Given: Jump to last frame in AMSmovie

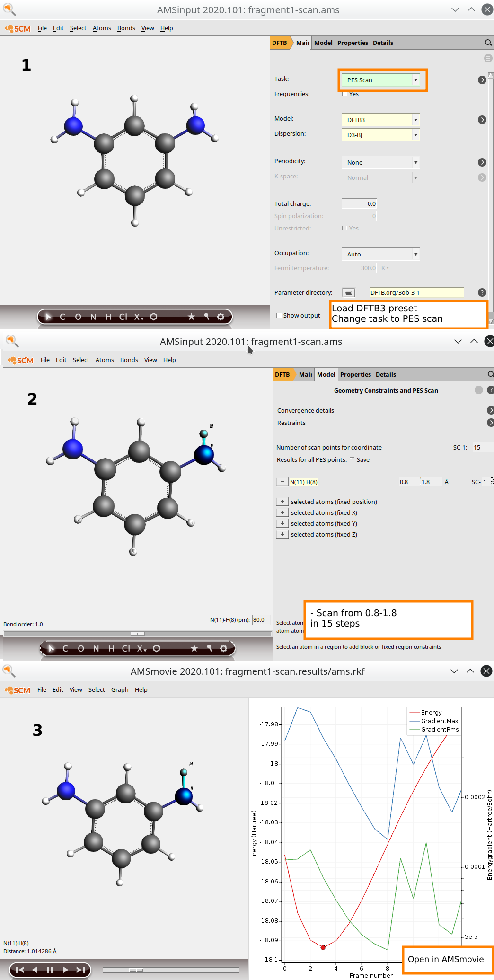Looking at the screenshot, I should coord(80,970).
